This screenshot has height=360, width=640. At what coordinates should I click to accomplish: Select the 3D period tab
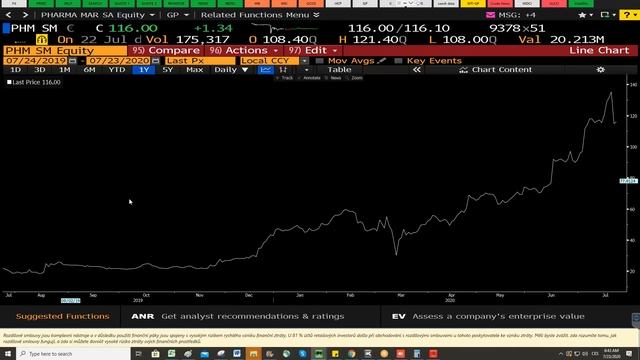[40, 70]
